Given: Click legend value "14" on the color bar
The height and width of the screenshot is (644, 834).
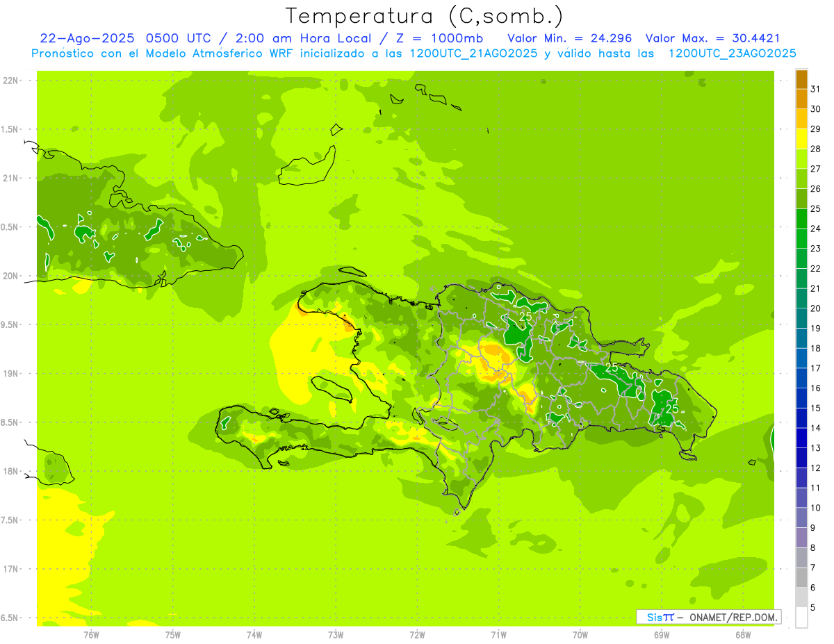Looking at the screenshot, I should 815,428.
